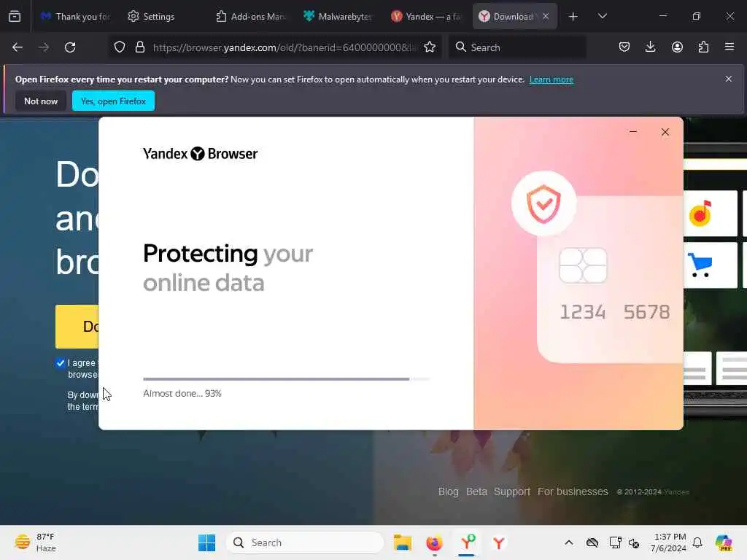
Task: Open Beta footer link
Action: coord(476,491)
